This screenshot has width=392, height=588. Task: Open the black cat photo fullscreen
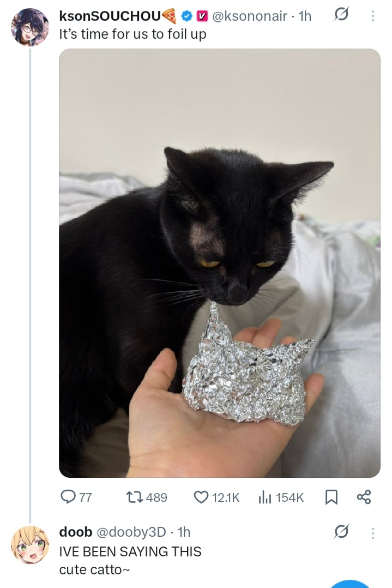click(220, 263)
